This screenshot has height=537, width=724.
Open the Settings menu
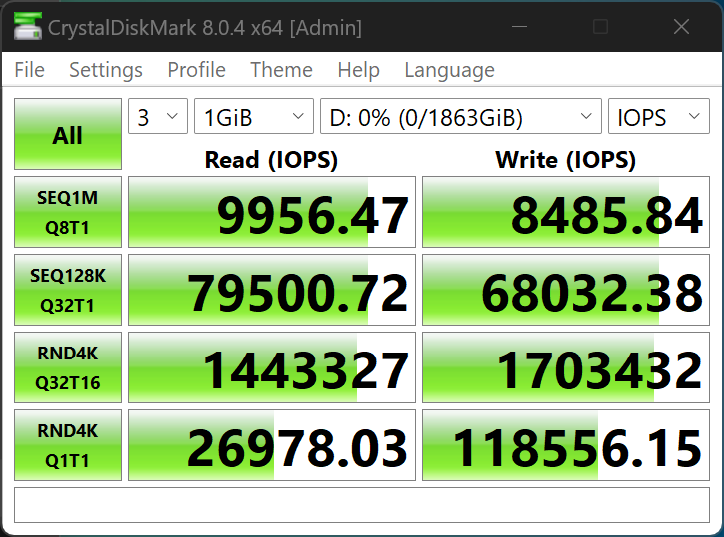(x=106, y=70)
